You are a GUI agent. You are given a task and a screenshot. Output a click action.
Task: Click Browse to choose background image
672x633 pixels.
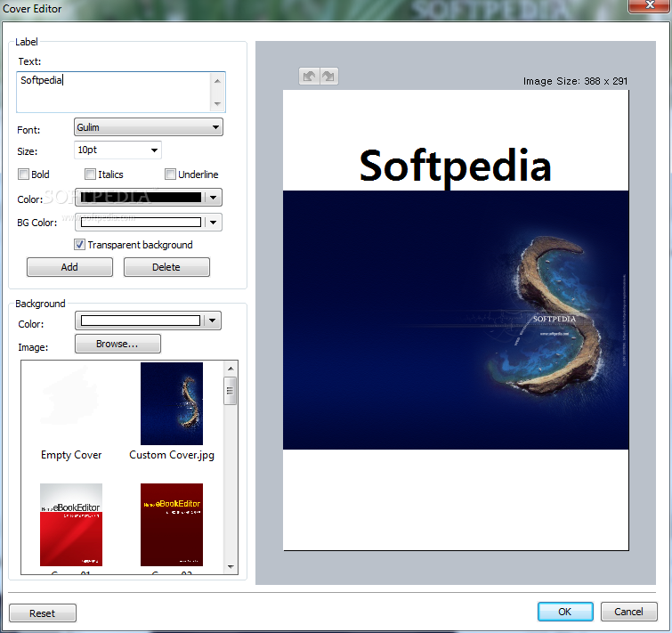click(117, 344)
